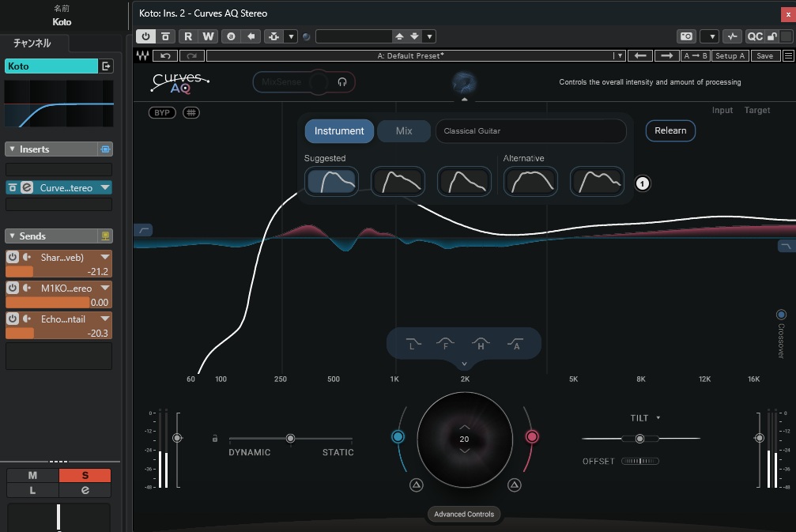Collapse the Sends section
The image size is (796, 532).
coord(12,236)
